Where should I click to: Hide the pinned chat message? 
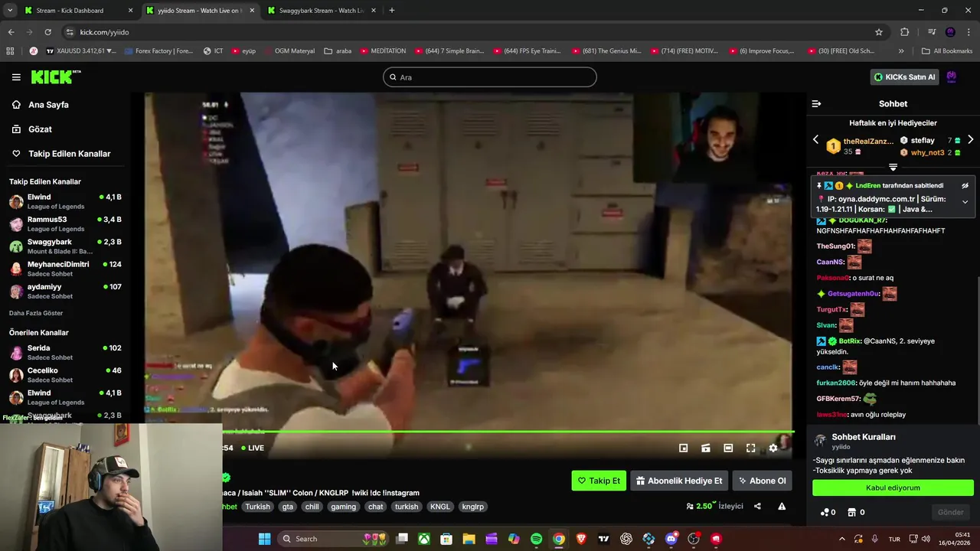965,185
